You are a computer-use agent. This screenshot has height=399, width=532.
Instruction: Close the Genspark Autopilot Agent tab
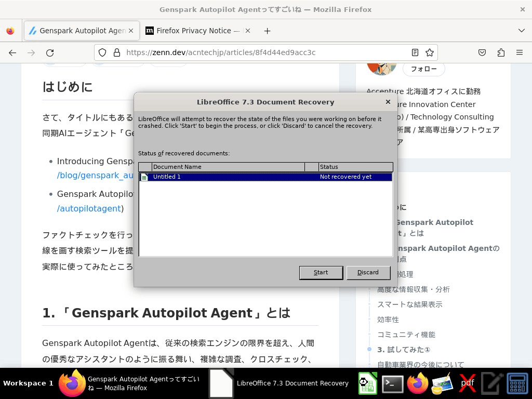coord(131,31)
